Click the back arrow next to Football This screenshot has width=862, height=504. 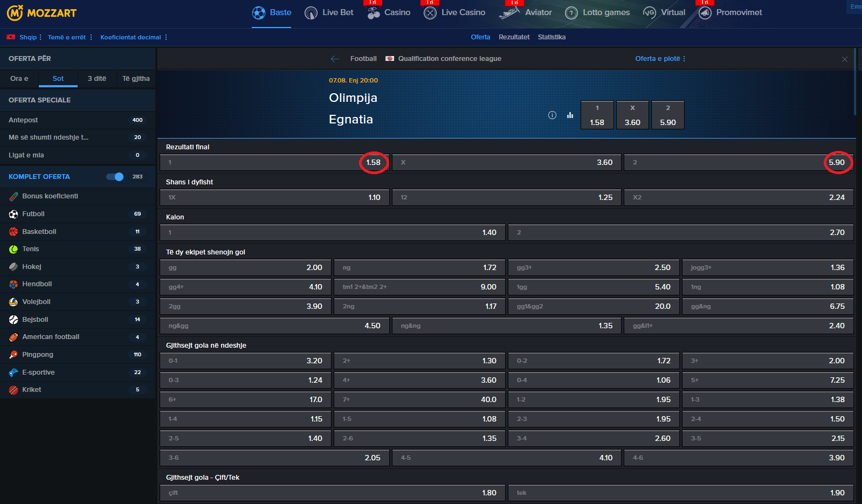(335, 59)
